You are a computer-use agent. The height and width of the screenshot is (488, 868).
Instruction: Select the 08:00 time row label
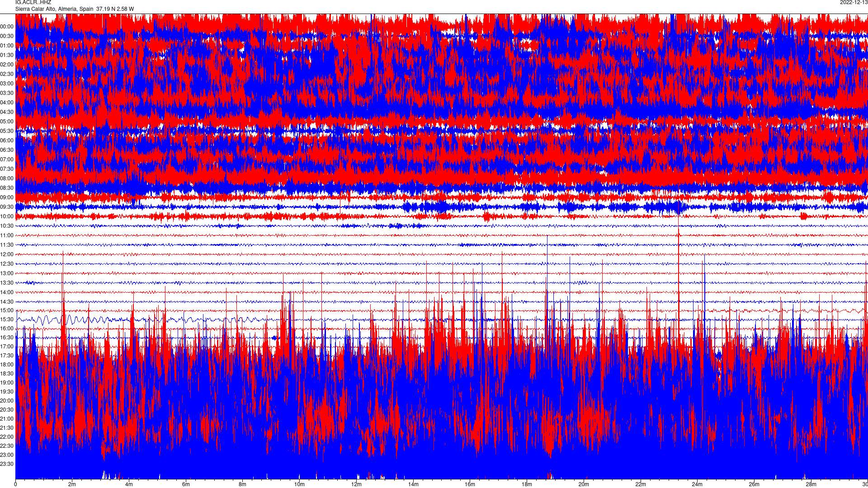click(x=7, y=178)
